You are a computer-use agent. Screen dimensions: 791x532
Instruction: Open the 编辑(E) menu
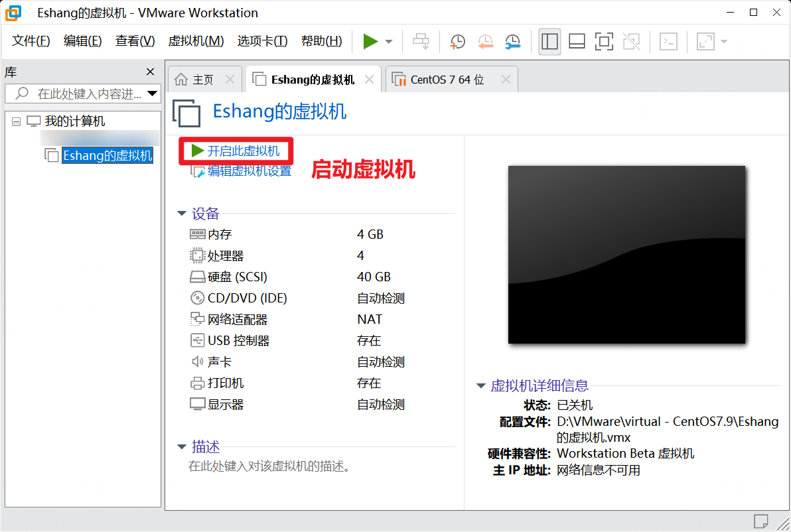click(83, 41)
